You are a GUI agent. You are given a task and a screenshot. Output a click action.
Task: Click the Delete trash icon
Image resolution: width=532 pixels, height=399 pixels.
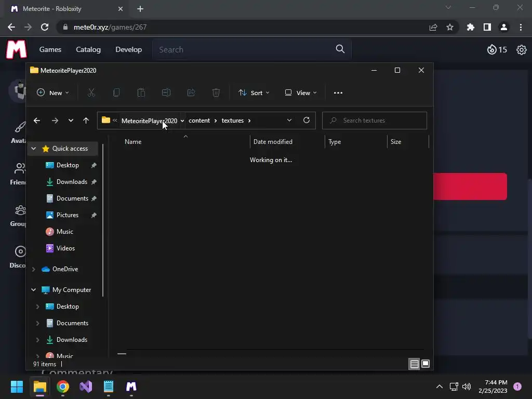point(216,92)
